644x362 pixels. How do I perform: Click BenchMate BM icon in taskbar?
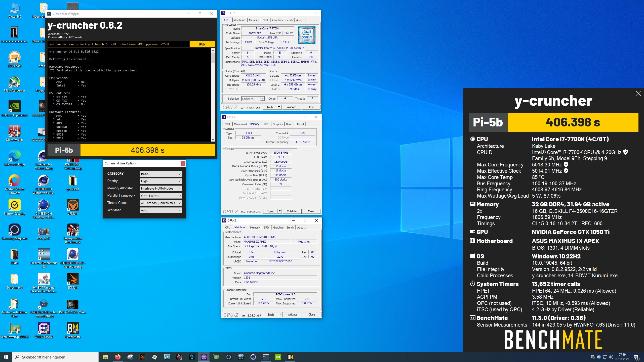[290, 357]
